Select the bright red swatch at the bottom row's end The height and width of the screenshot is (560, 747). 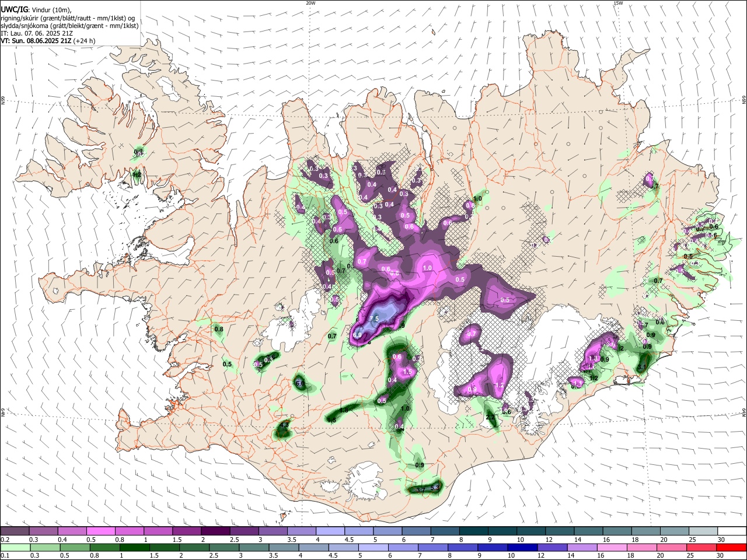pos(731,547)
